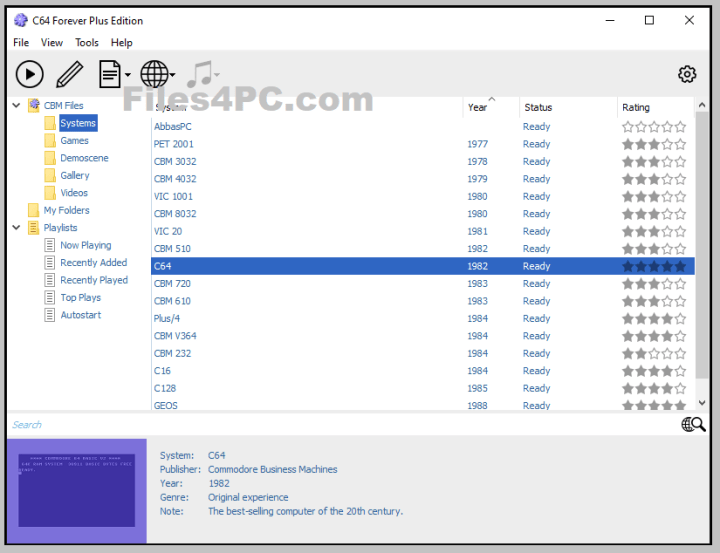Select the GEOS row

click(422, 405)
